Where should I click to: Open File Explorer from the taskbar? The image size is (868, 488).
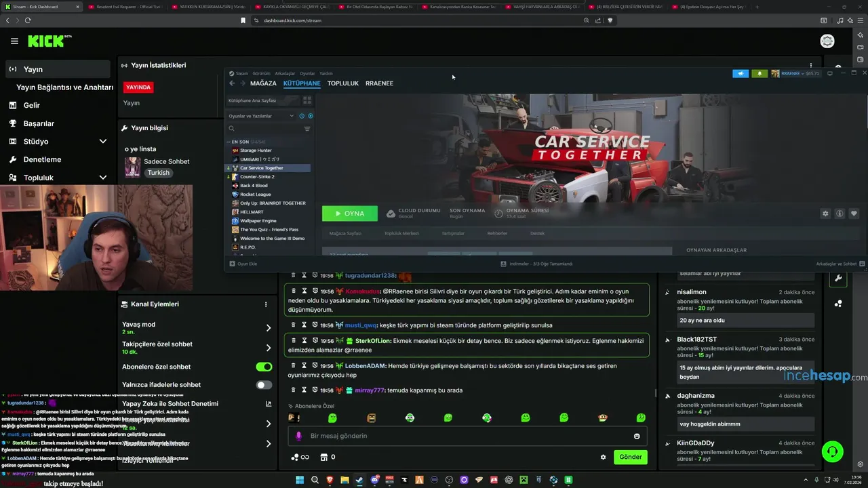coord(344,480)
